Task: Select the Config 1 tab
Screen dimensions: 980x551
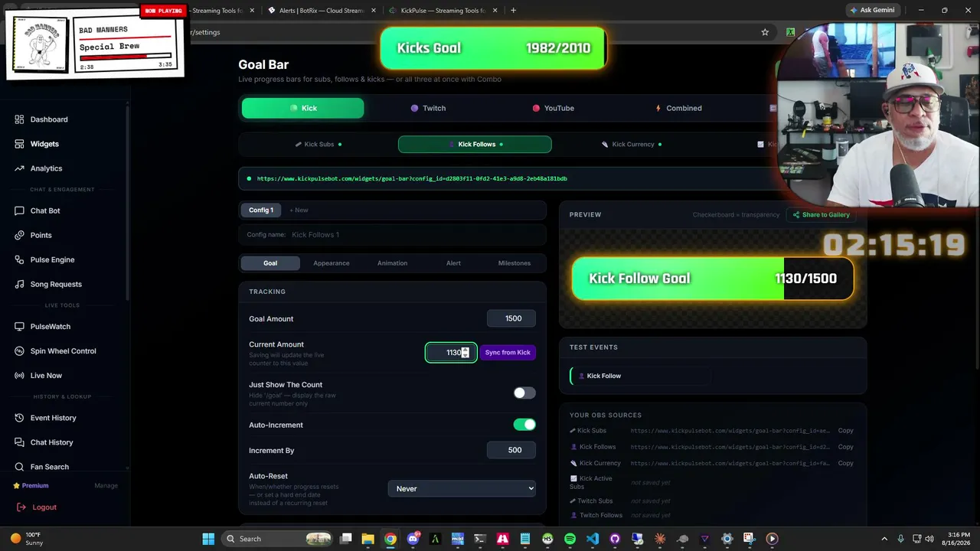Action: click(261, 210)
